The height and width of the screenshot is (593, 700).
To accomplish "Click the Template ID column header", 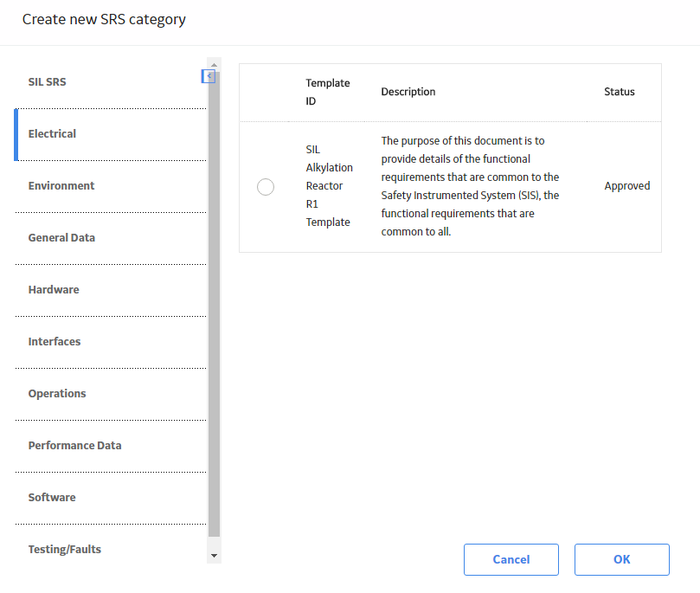I will (328, 92).
